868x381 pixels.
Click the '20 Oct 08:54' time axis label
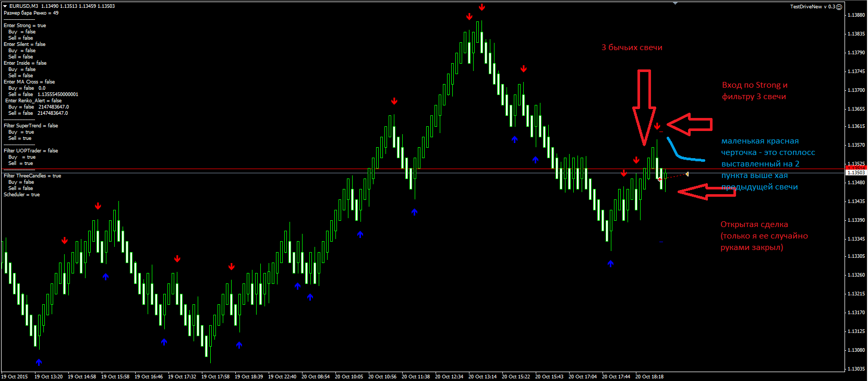point(316,377)
